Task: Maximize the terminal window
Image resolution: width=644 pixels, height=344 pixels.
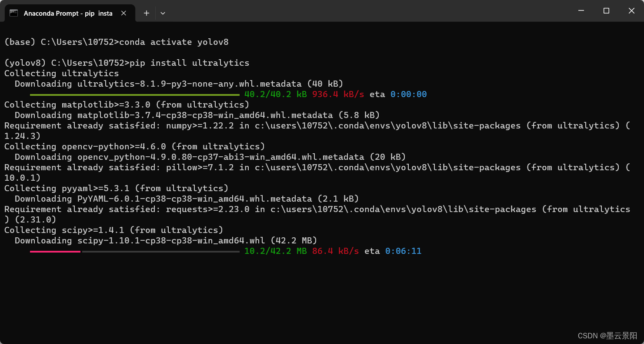Action: tap(606, 10)
